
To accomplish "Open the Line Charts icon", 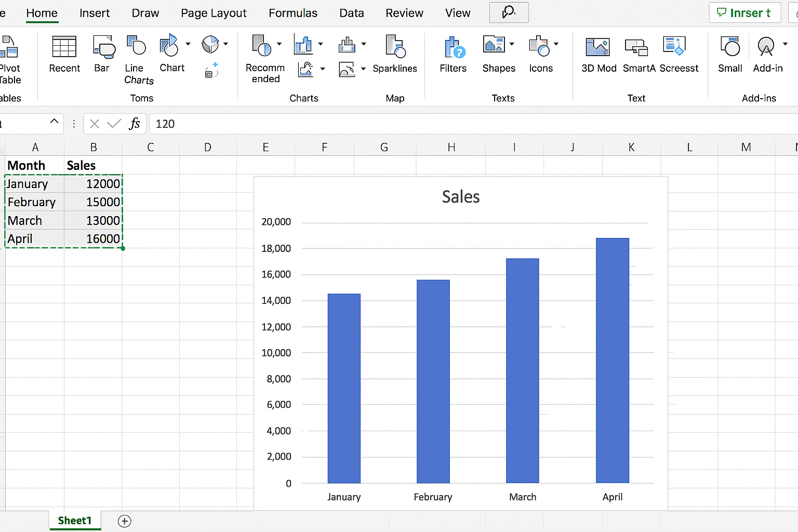I will [137, 46].
